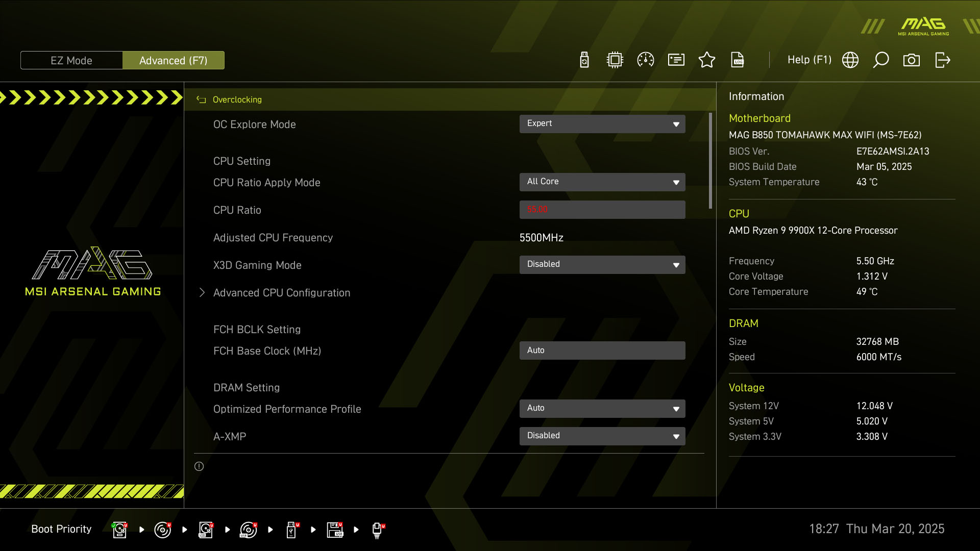Click the FCH Base Clock input field

602,350
